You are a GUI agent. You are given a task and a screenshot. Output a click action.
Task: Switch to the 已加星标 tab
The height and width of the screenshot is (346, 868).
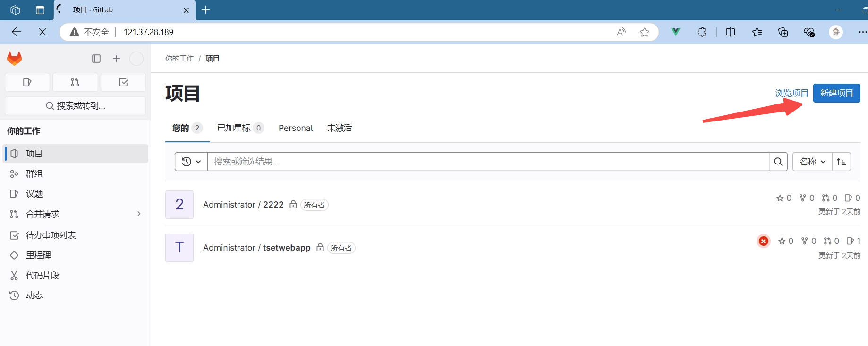pos(240,128)
